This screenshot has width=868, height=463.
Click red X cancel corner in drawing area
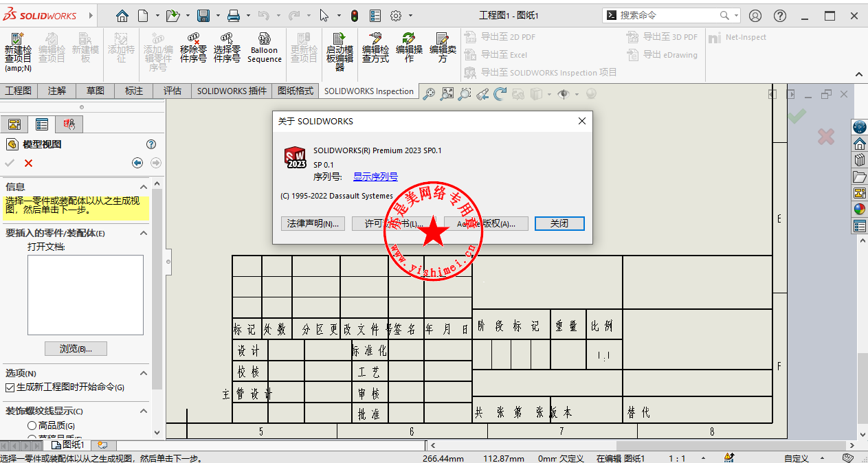(825, 136)
